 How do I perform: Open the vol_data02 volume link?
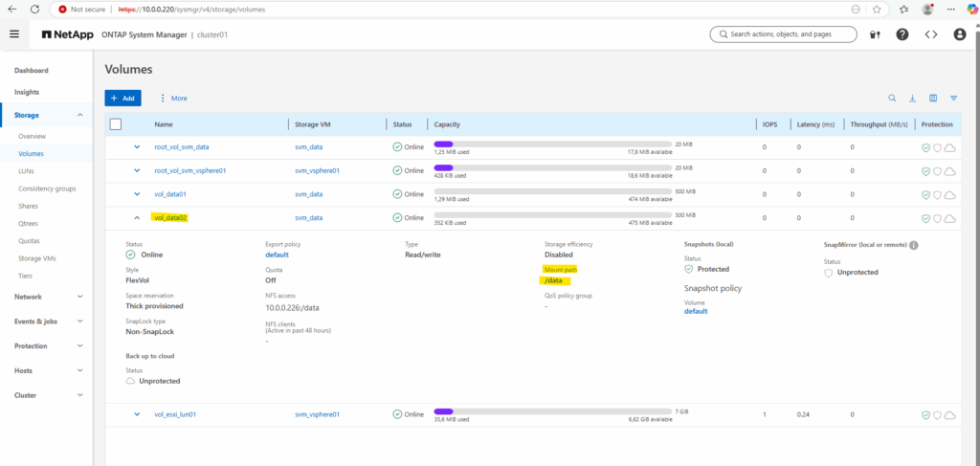coord(170,218)
